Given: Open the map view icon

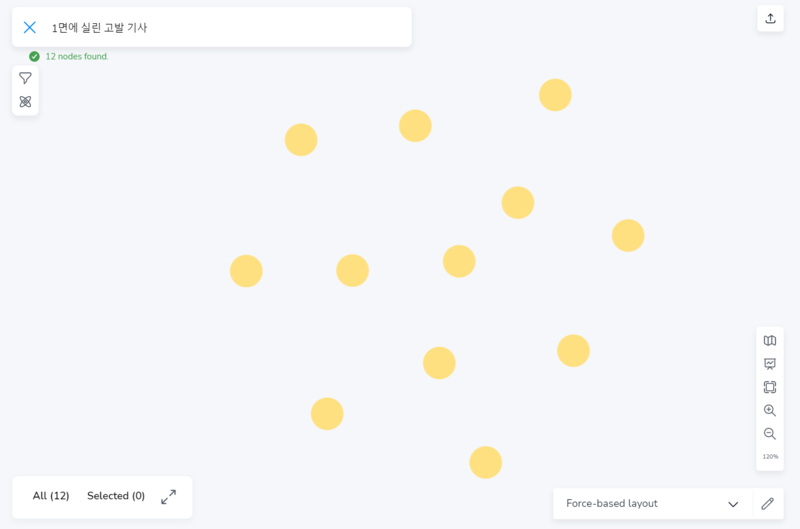Looking at the screenshot, I should coord(770,341).
